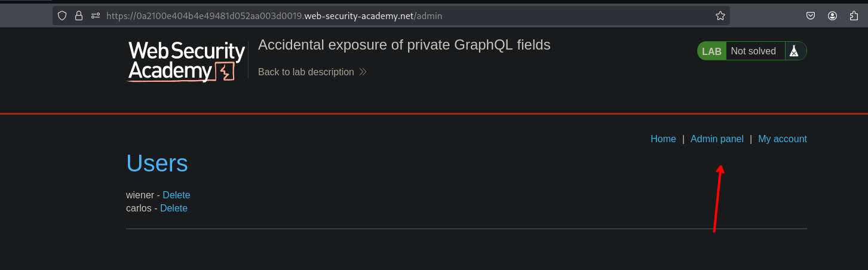
Task: Click the green LAB badge
Action: click(x=711, y=51)
